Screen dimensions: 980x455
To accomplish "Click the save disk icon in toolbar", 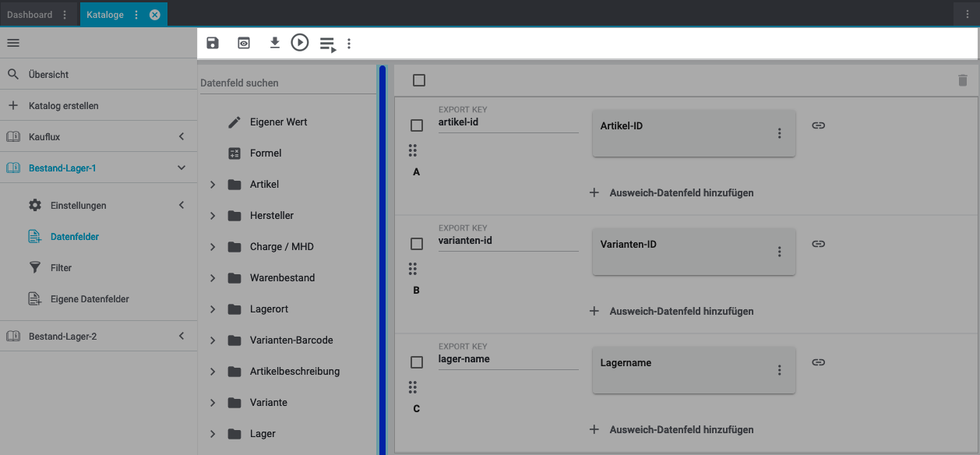I will pos(213,44).
